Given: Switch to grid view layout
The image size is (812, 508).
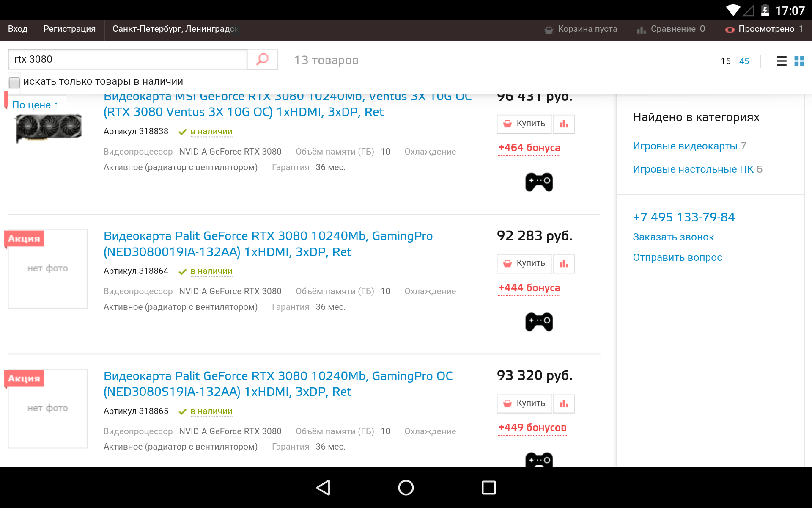Looking at the screenshot, I should coord(799,61).
